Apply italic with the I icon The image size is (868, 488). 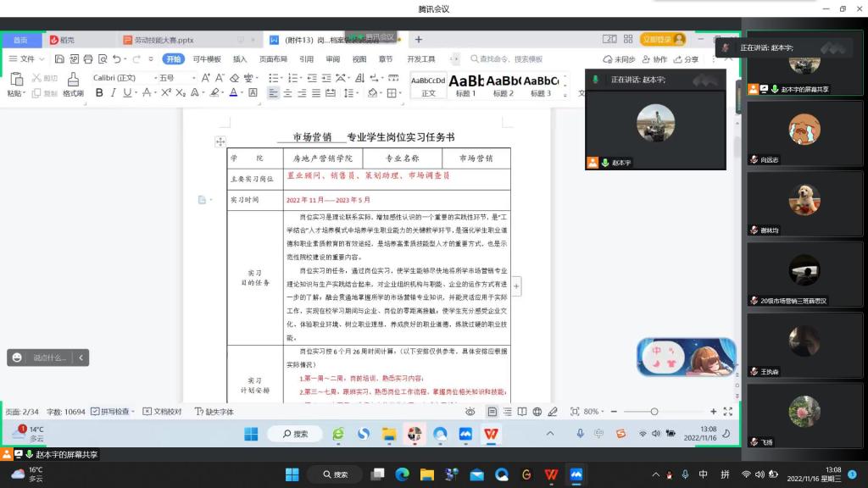113,93
